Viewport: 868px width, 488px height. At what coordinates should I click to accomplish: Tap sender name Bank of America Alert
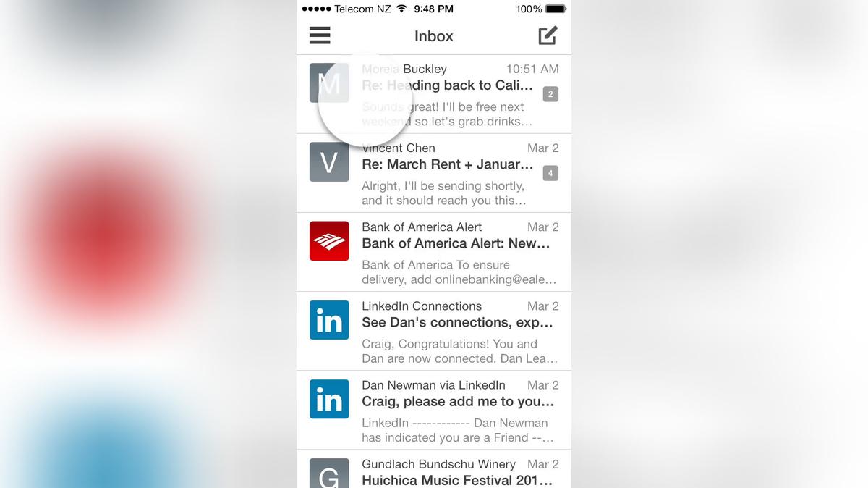(422, 227)
